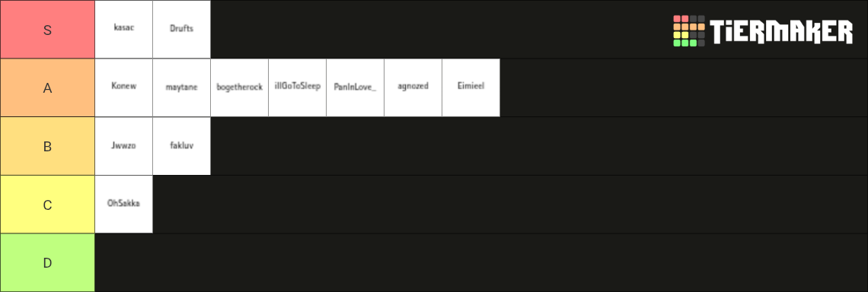Click the empty D tier row area
This screenshot has width=868, height=292.
[x=481, y=262]
